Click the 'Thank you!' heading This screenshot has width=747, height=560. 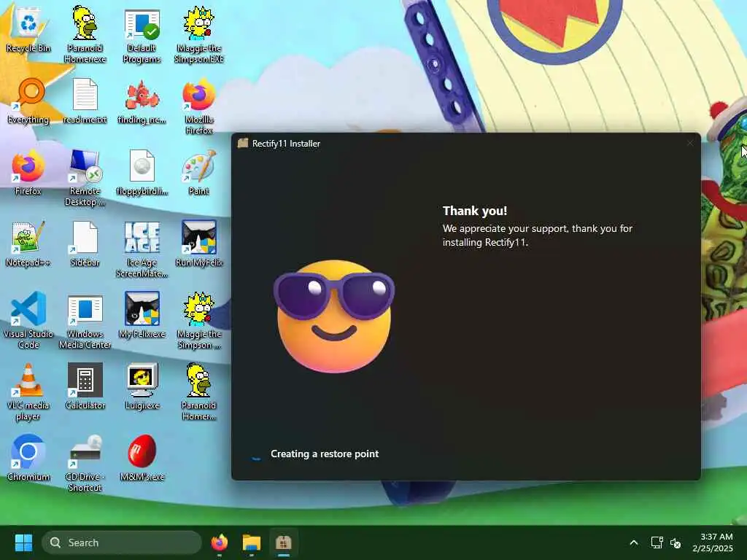pyautogui.click(x=475, y=211)
